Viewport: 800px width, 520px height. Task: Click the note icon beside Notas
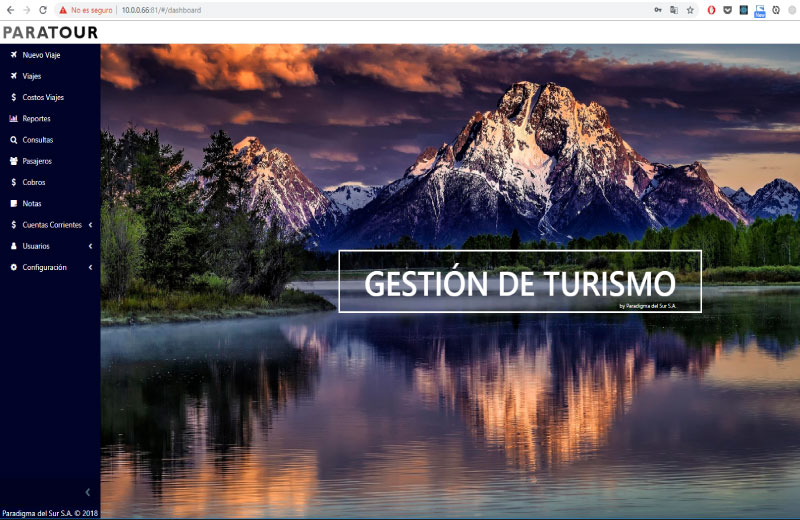pos(13,203)
